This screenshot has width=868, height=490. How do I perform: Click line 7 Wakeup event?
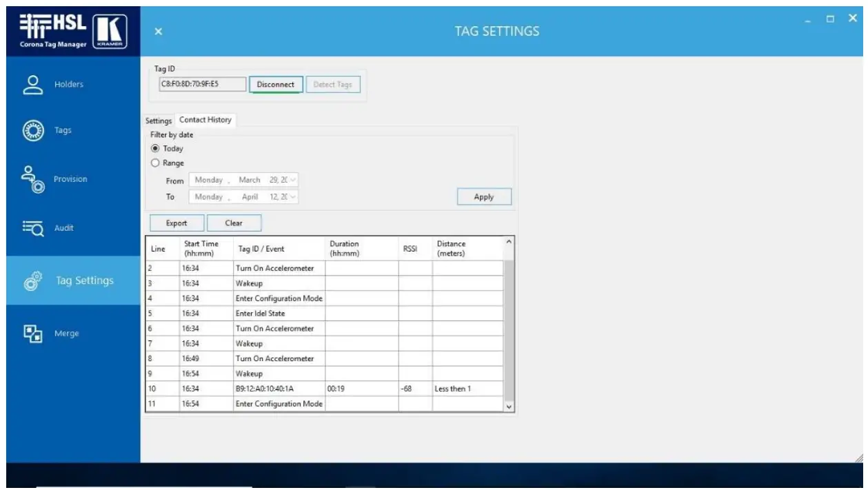[x=279, y=343]
